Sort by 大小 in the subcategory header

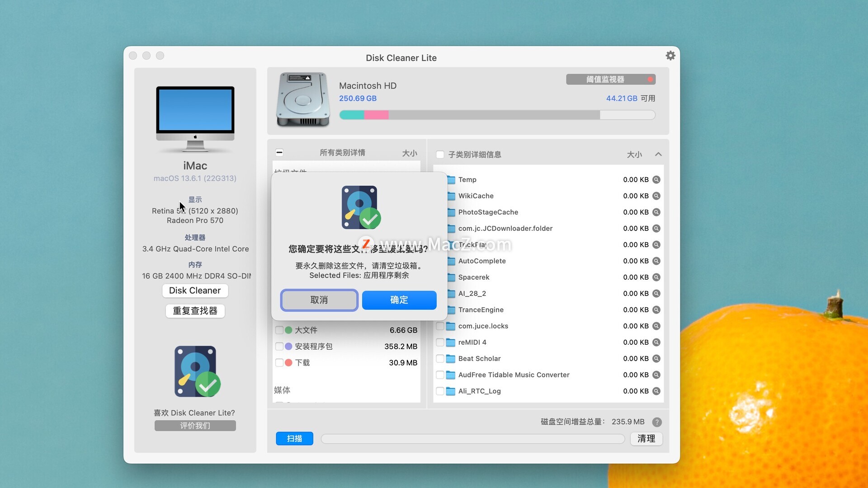coord(634,155)
